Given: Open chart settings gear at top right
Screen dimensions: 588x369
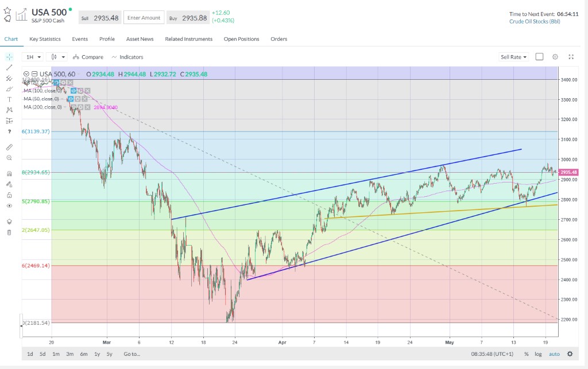Looking at the screenshot, I should point(555,57).
